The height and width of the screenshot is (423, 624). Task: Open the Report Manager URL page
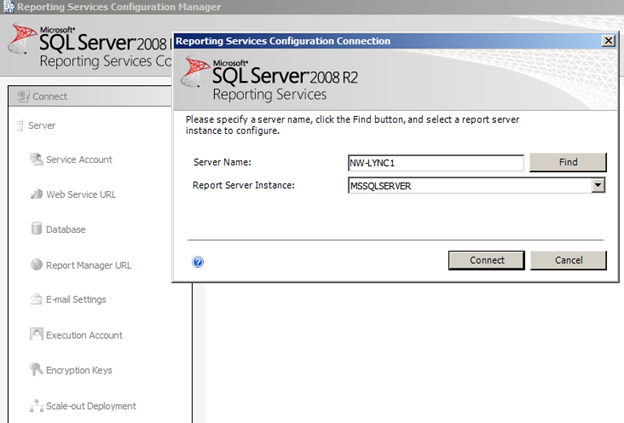pos(88,265)
